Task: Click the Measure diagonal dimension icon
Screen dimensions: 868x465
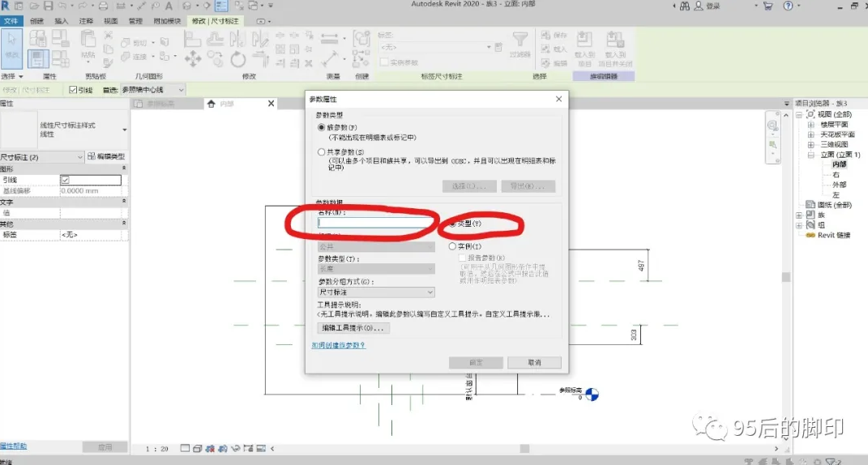Action: pos(329,58)
